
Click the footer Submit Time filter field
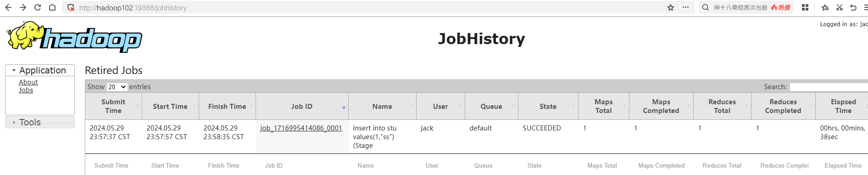pyautogui.click(x=113, y=166)
